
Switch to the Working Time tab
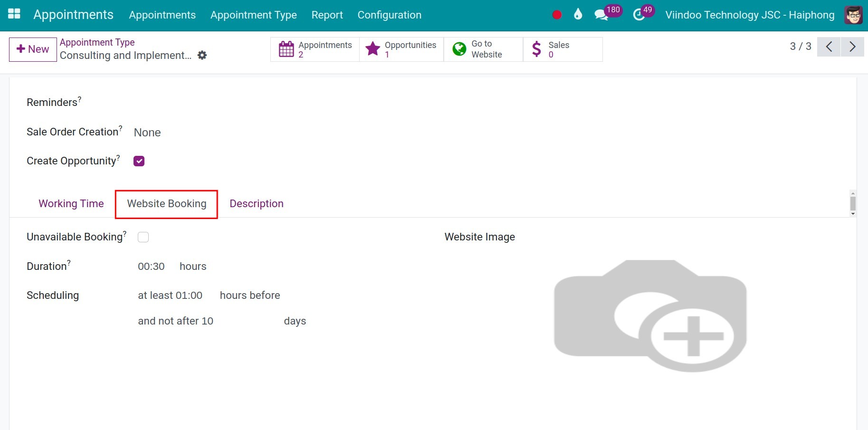[71, 204]
